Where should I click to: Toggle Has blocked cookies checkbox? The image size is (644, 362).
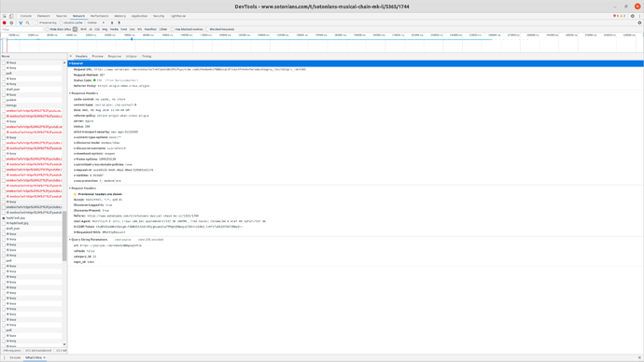click(x=173, y=30)
